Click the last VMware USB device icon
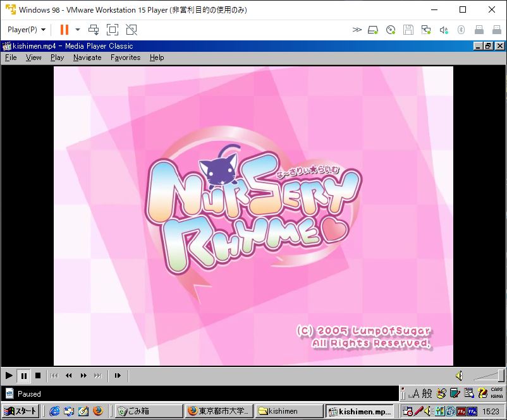Viewport: 507px width, 420px height. (x=497, y=30)
